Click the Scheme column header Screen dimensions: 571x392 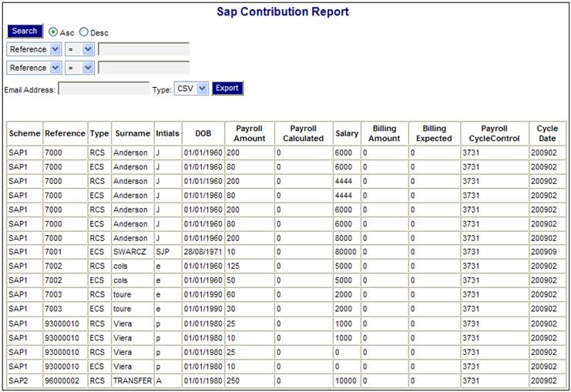(25, 133)
